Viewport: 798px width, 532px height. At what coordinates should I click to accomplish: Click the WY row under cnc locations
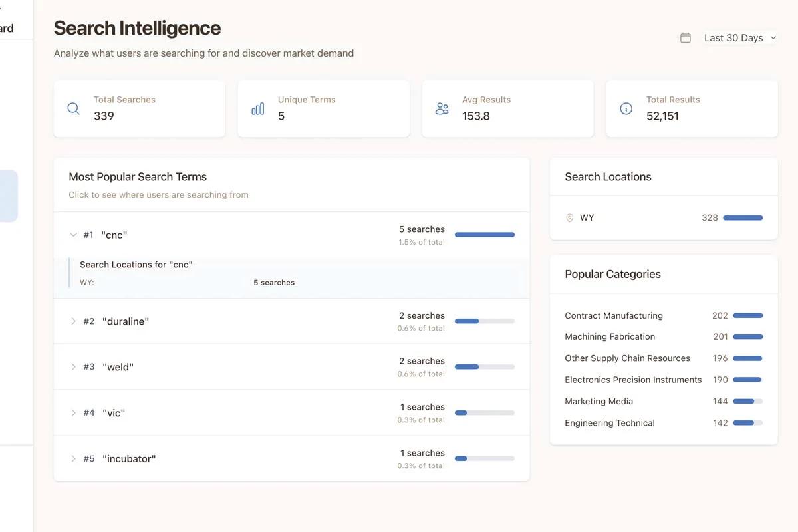pyautogui.click(x=186, y=283)
